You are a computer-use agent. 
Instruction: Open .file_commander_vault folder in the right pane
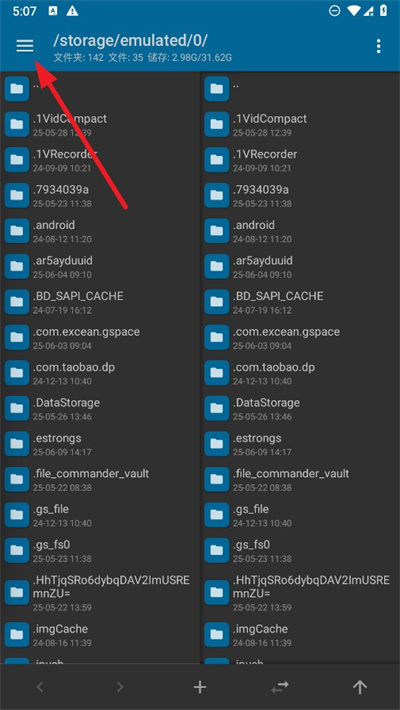coord(300,479)
